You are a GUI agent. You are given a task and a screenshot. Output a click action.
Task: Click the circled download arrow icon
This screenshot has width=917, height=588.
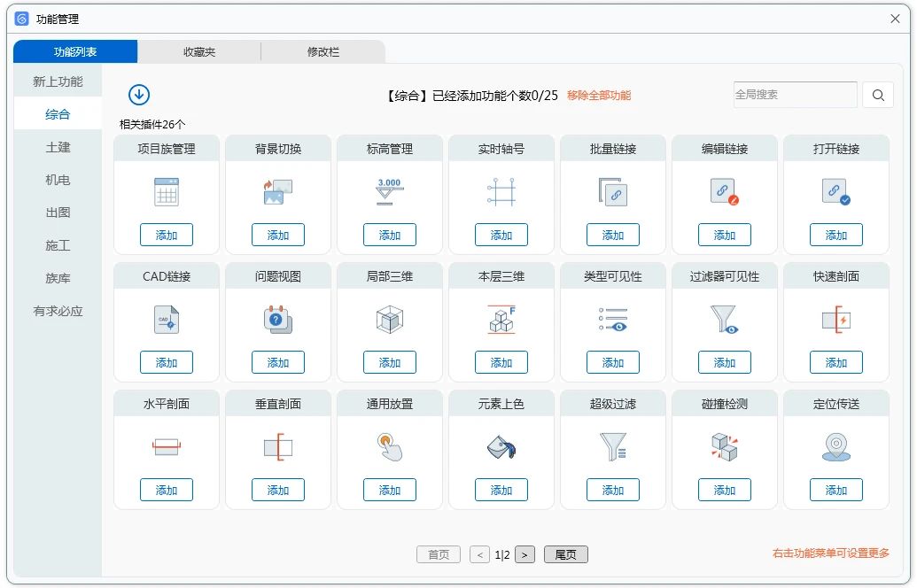[x=139, y=95]
